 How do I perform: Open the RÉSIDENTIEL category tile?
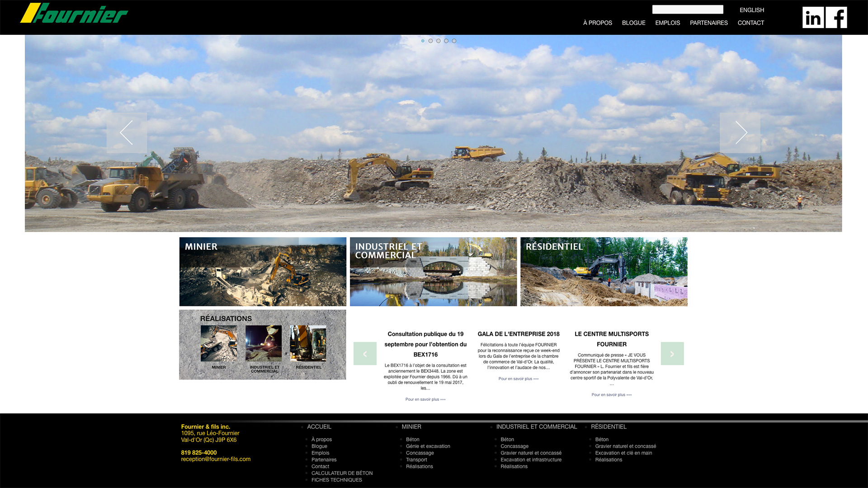(604, 272)
